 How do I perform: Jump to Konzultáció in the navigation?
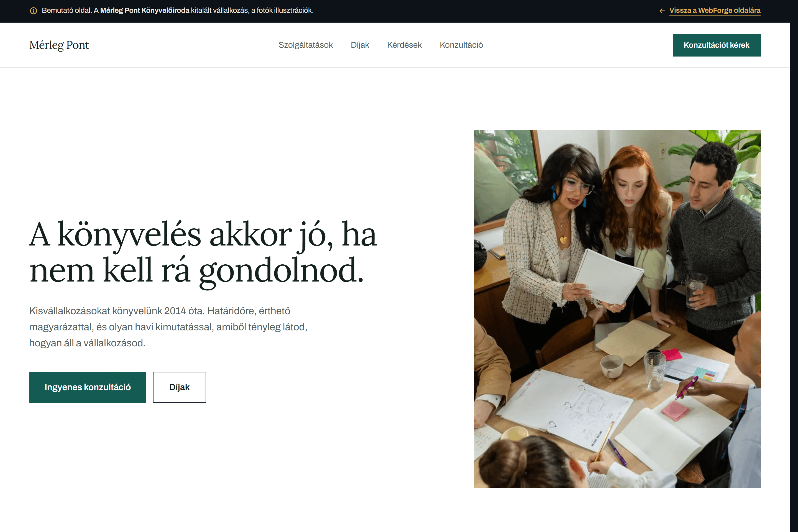pyautogui.click(x=461, y=45)
